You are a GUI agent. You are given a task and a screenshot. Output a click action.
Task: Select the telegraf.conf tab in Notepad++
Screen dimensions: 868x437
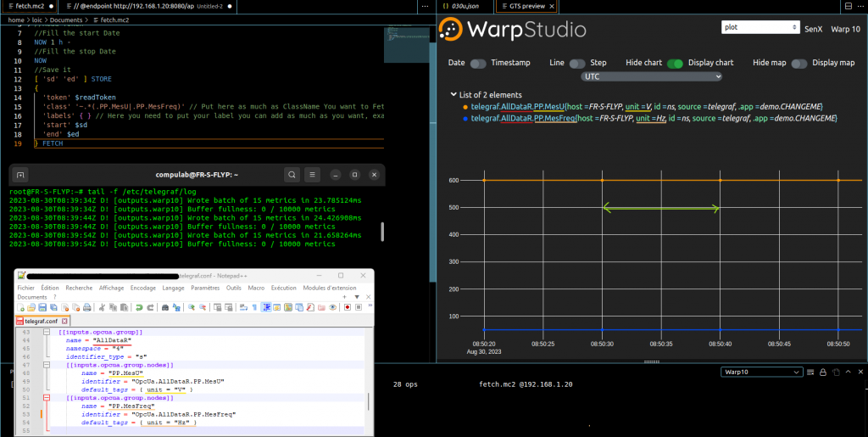(42, 322)
